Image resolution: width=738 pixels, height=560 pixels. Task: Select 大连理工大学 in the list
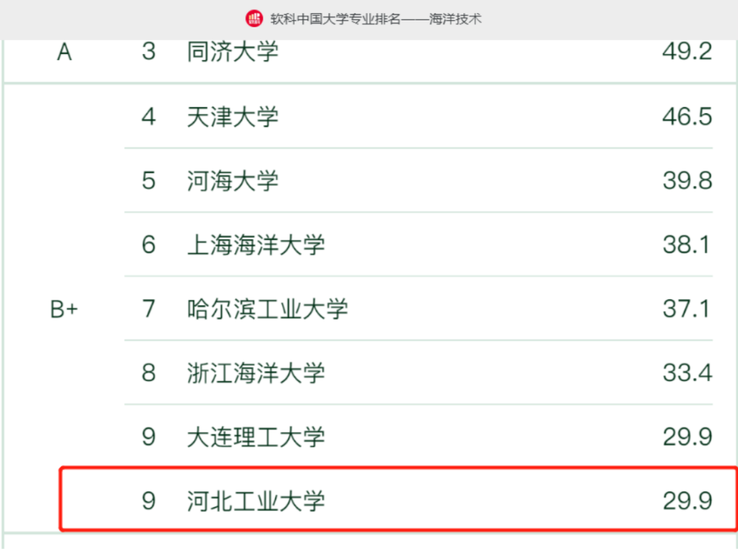point(256,437)
